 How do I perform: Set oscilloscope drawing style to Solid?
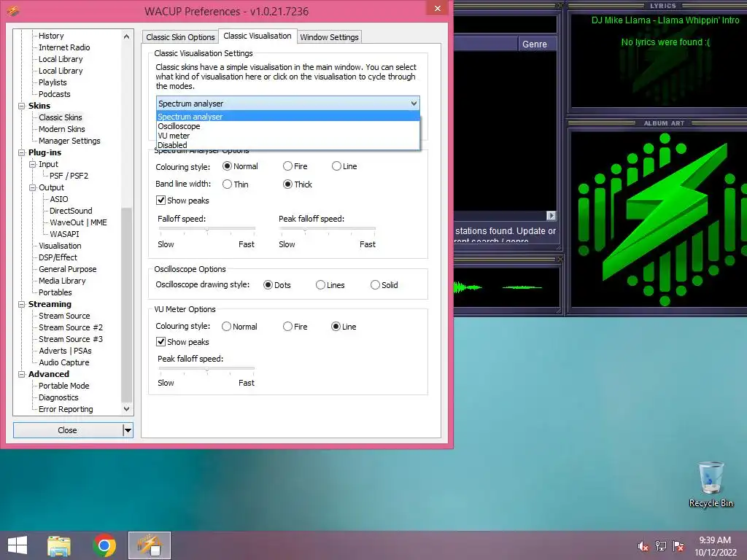click(384, 285)
